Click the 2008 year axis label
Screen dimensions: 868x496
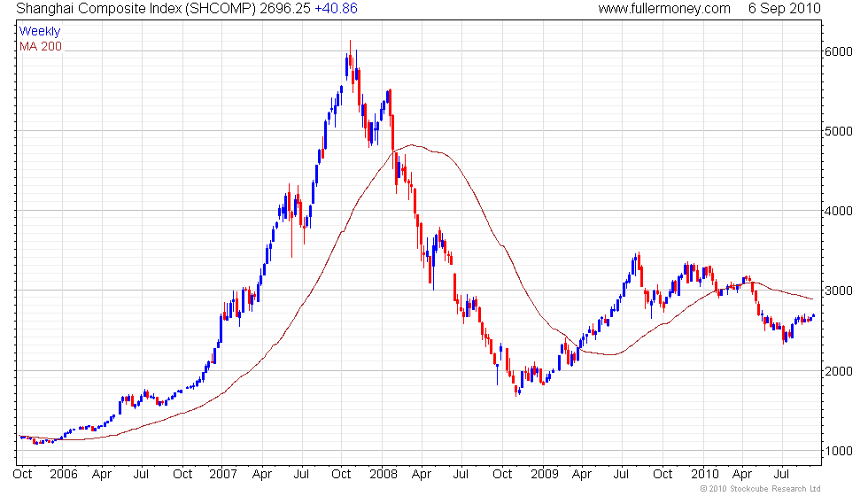coord(383,474)
